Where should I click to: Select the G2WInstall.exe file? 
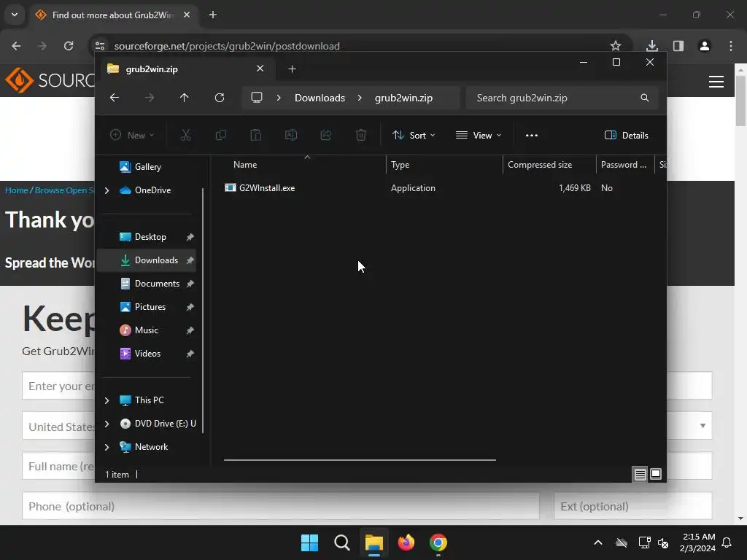tap(267, 187)
